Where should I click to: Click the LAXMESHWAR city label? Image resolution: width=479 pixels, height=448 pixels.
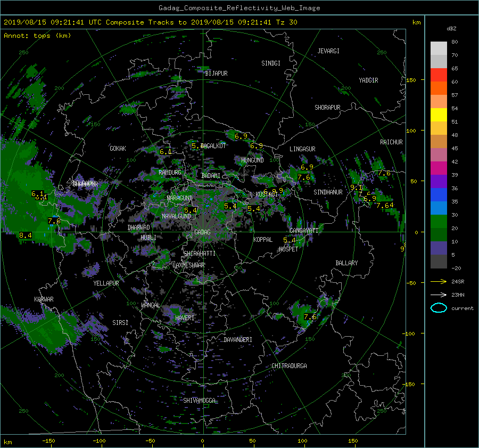(x=188, y=265)
